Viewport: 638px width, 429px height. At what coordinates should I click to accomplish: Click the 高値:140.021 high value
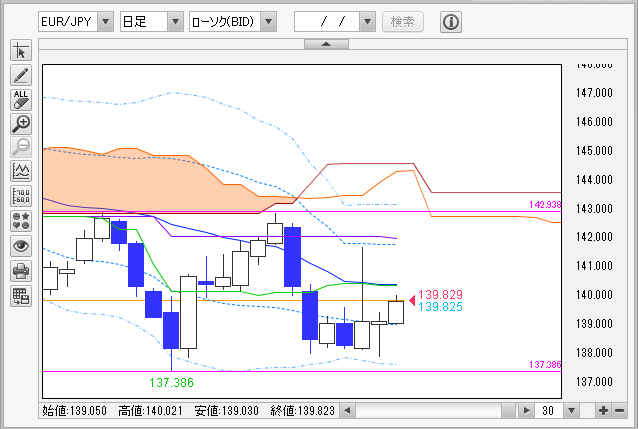151,411
